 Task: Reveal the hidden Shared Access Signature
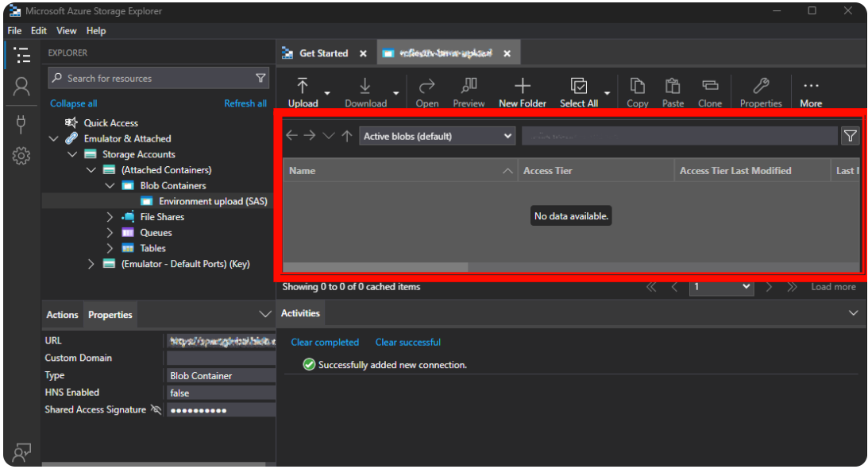point(156,410)
